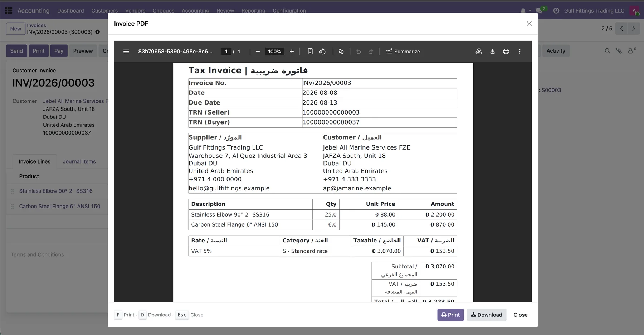Click the Close text button
The width and height of the screenshot is (644, 335).
tap(521, 315)
